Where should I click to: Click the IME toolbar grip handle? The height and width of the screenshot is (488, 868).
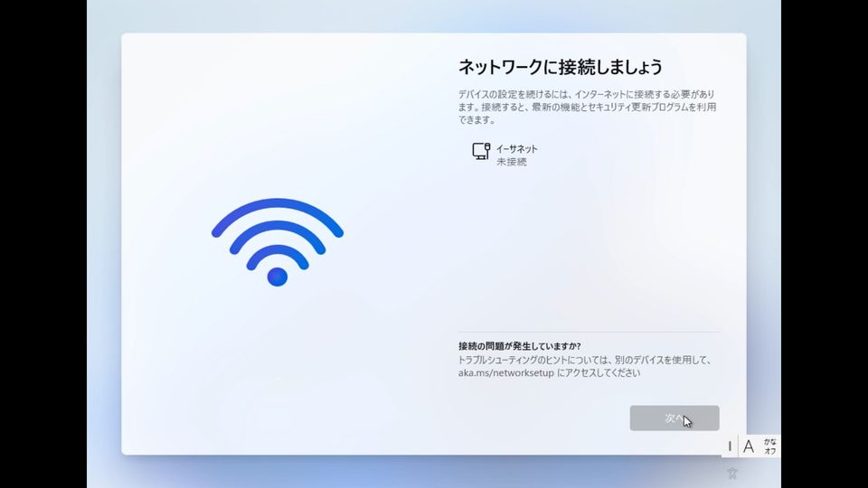point(730,446)
